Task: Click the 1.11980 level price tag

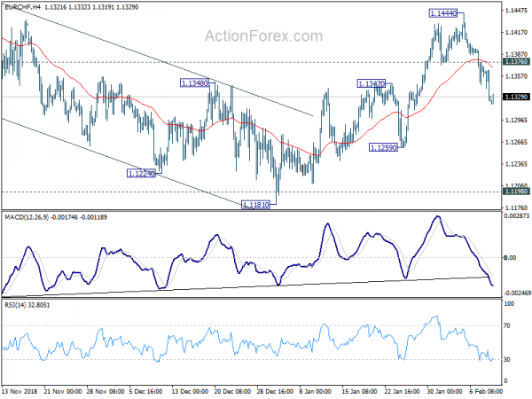Action: (516, 192)
